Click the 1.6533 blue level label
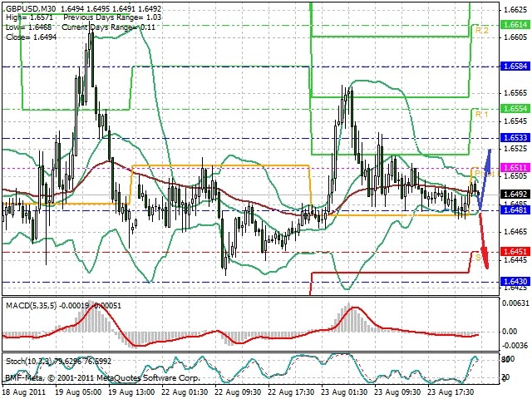Viewport: 532px width, 399px height. coord(515,137)
